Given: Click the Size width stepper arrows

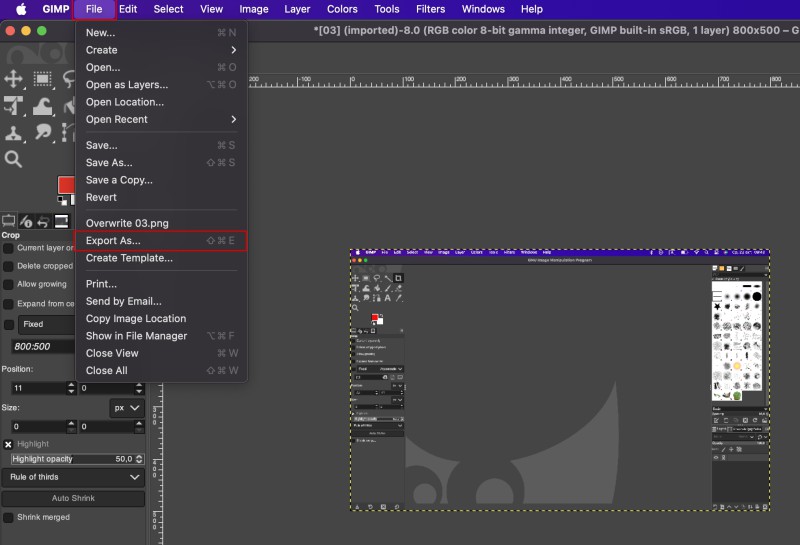Looking at the screenshot, I should click(x=71, y=427).
